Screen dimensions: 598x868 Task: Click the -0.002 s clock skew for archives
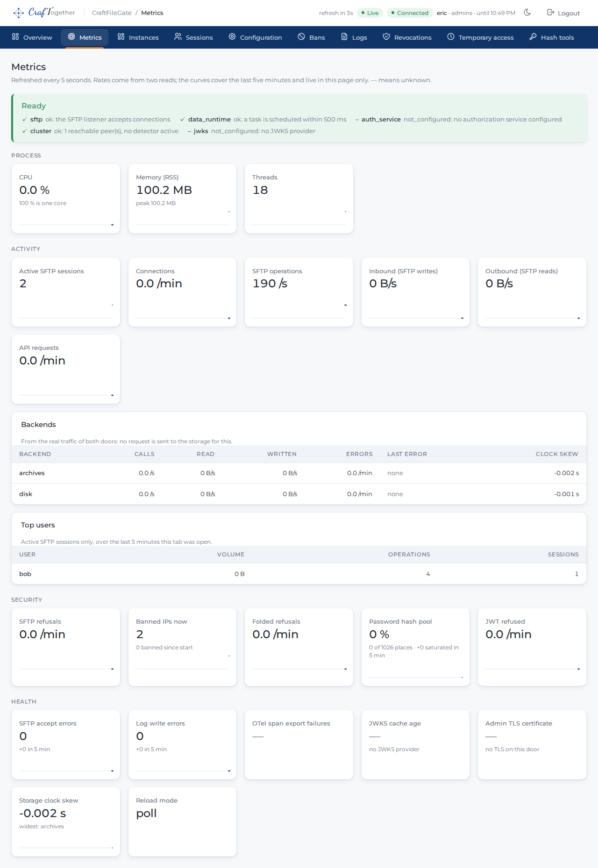point(567,473)
